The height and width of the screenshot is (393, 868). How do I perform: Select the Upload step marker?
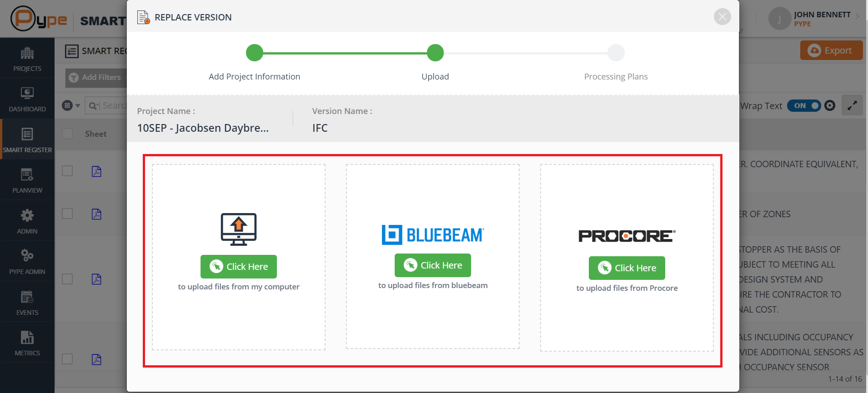click(435, 53)
